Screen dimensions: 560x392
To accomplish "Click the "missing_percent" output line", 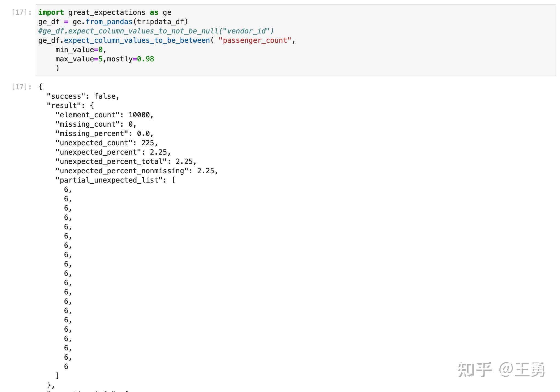I will point(104,133).
